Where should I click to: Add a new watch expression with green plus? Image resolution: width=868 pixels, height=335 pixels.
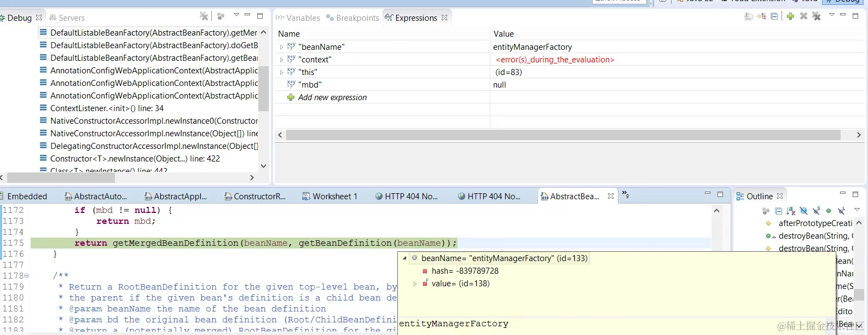pos(790,16)
